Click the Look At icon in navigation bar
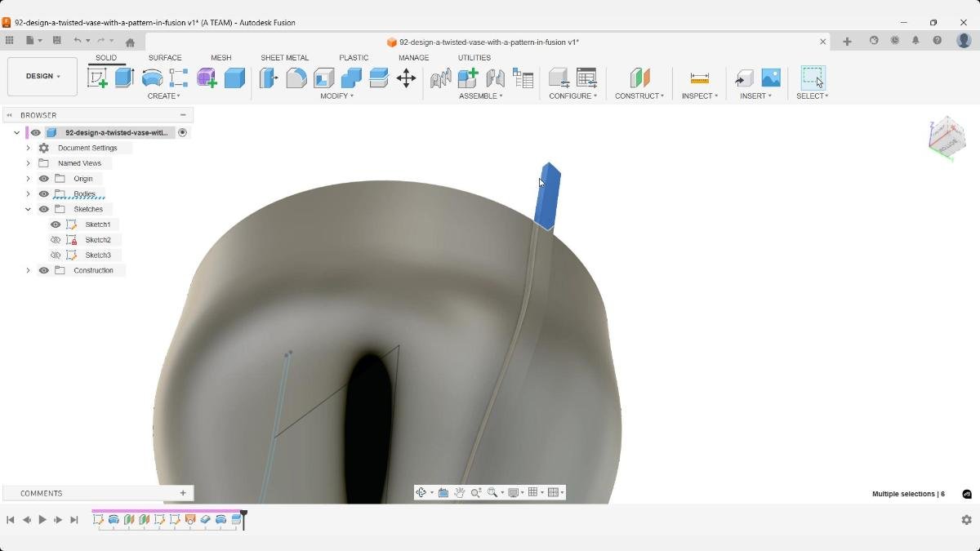Viewport: 980px width, 551px height. point(443,492)
